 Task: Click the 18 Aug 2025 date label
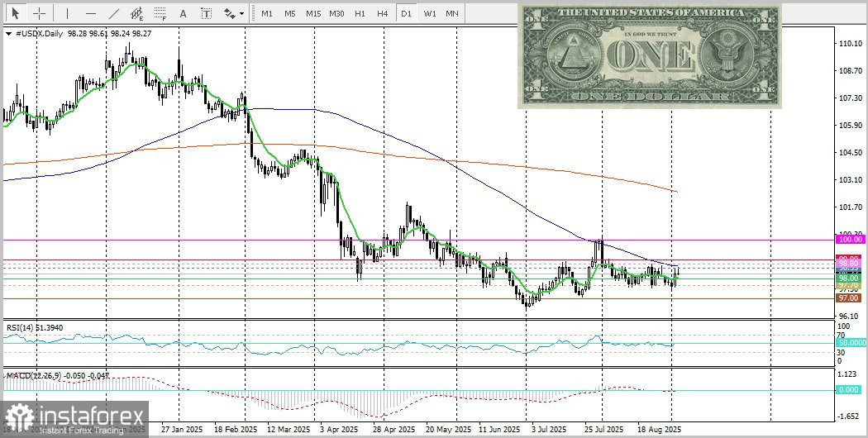(x=659, y=429)
